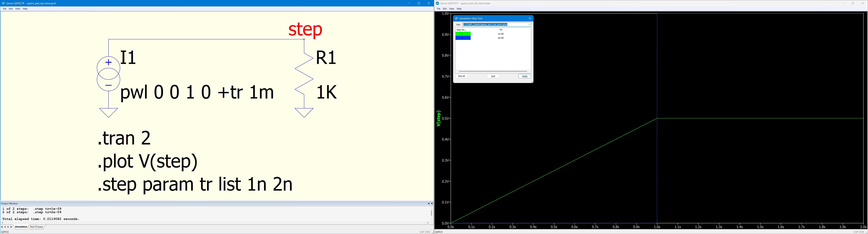
Task: Click the 'Total elapsed time' output line
Action: pos(41,219)
